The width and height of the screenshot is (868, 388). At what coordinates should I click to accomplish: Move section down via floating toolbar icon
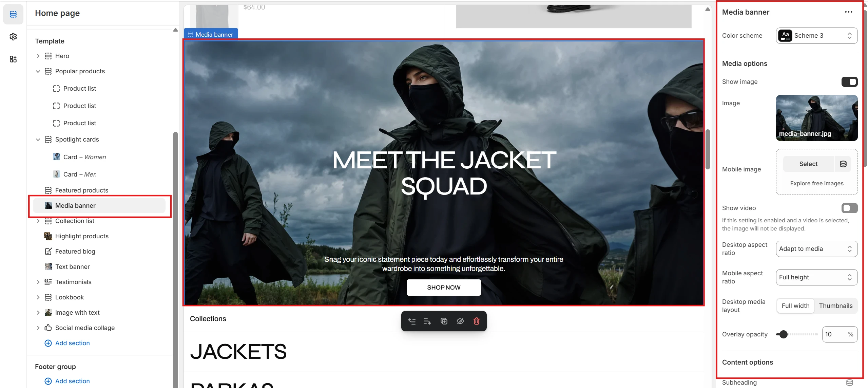coord(427,321)
